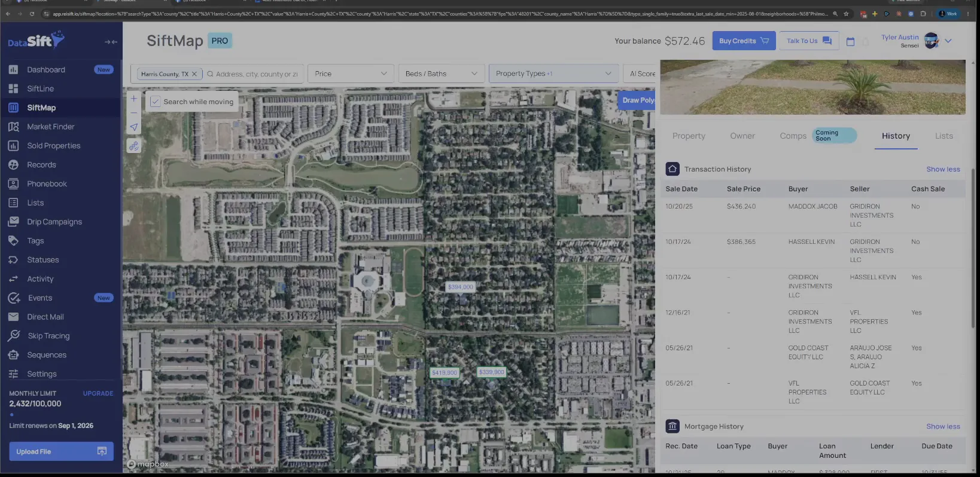The width and height of the screenshot is (980, 477).
Task: Collapse the sidebar with the arrows icon
Action: (111, 42)
